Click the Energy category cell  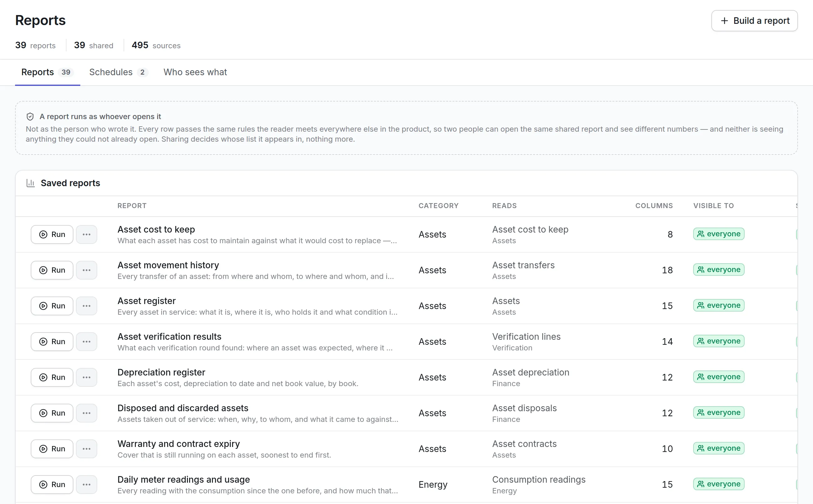[433, 484]
